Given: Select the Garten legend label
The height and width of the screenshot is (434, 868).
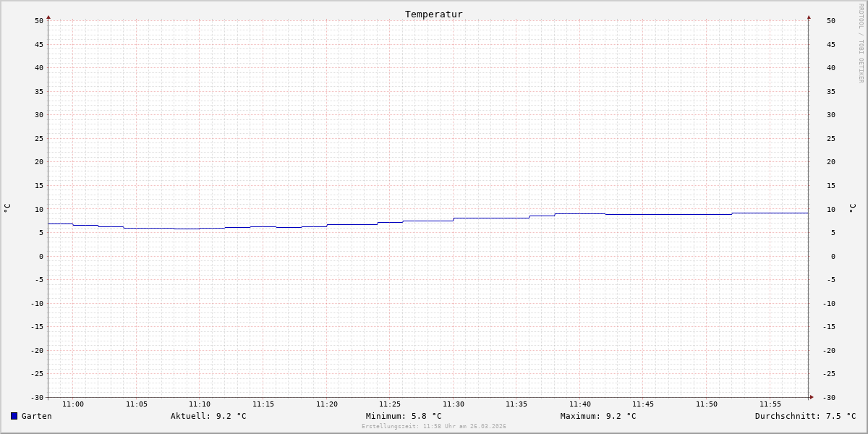Looking at the screenshot, I should pos(36,416).
